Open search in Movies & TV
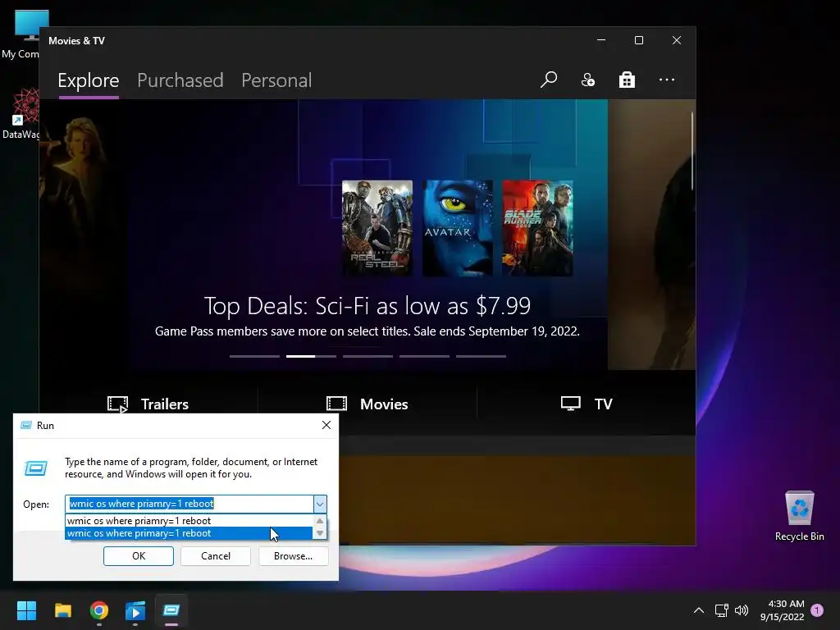Screen dimensions: 840x630 pos(549,80)
